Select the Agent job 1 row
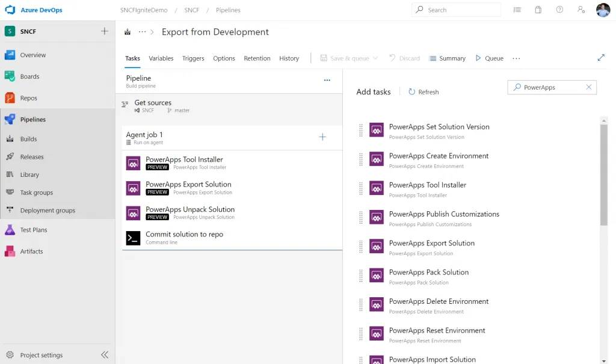Image resolution: width=616 pixels, height=364 pixels. point(232,138)
